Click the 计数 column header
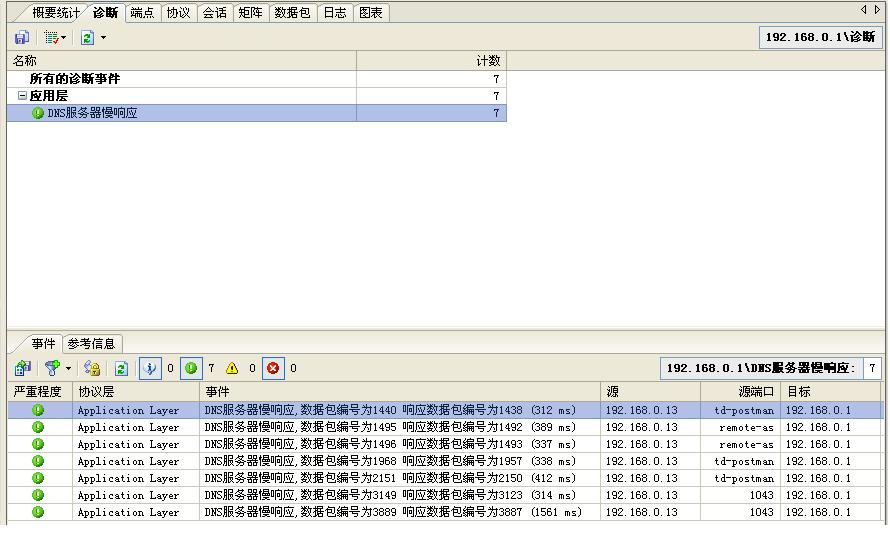 (x=430, y=61)
